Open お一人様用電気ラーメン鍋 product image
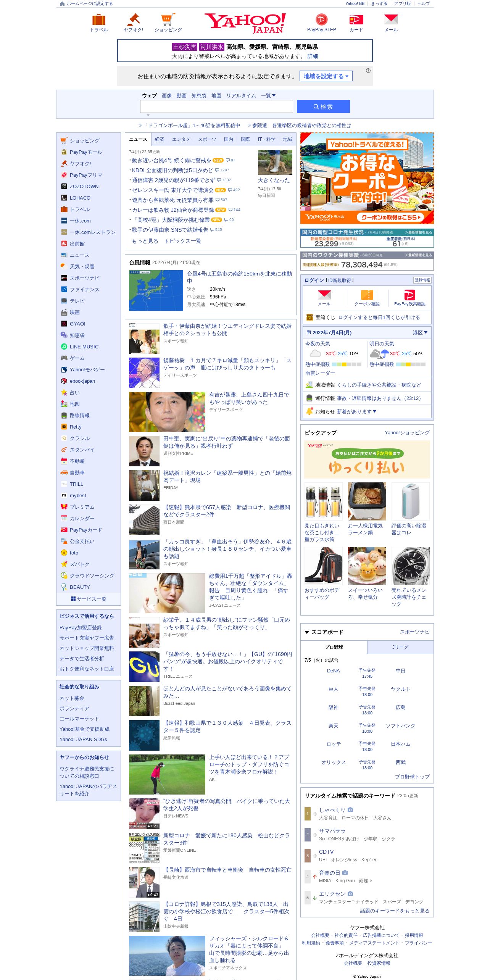 pyautogui.click(x=367, y=501)
